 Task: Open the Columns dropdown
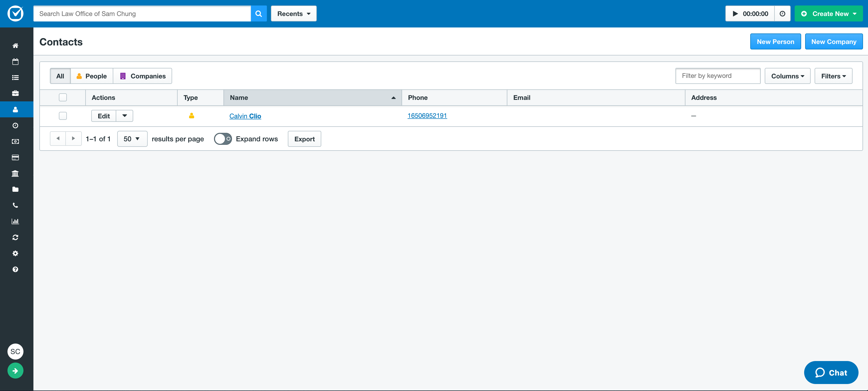(x=787, y=76)
